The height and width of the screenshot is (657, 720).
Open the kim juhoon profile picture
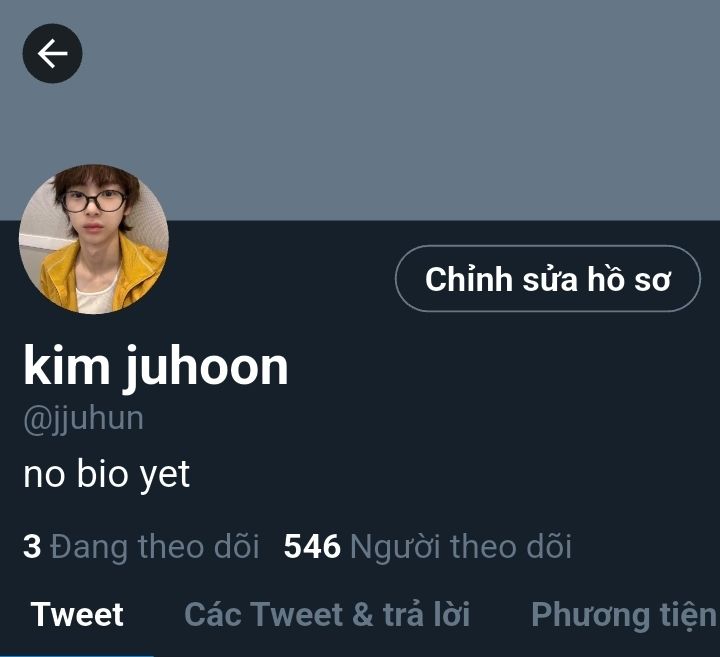tap(94, 239)
